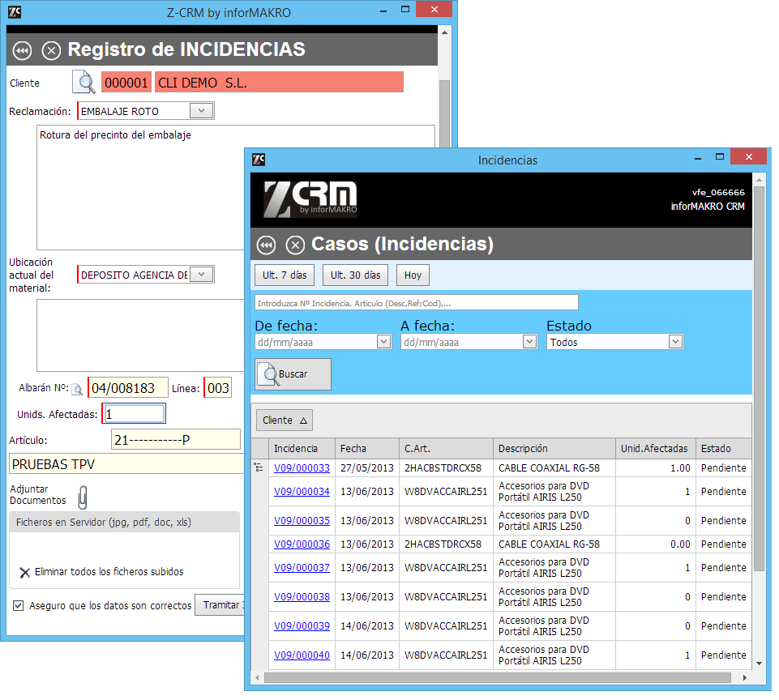779x700 pixels.
Task: Click the Buscar search button
Action: click(293, 374)
